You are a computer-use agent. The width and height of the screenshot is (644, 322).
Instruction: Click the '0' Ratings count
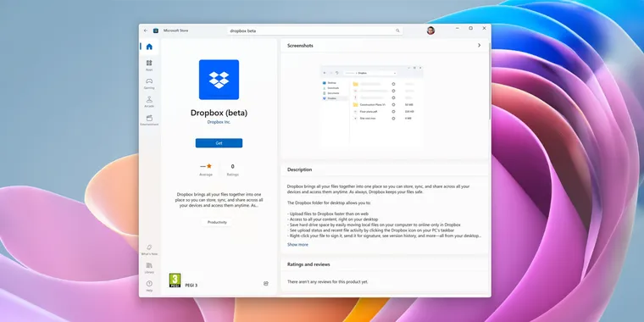tap(232, 166)
